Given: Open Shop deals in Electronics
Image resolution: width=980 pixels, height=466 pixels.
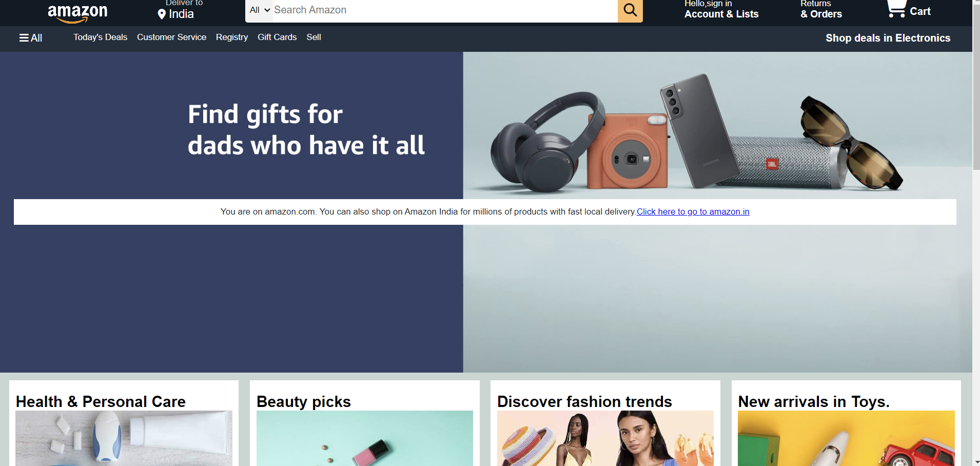Looking at the screenshot, I should pos(888,38).
